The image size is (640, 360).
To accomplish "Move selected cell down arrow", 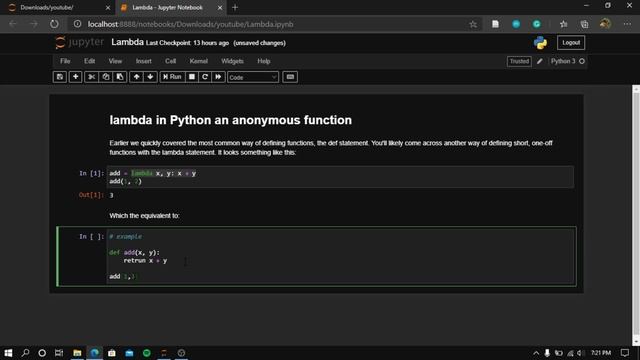I will 151,77.
